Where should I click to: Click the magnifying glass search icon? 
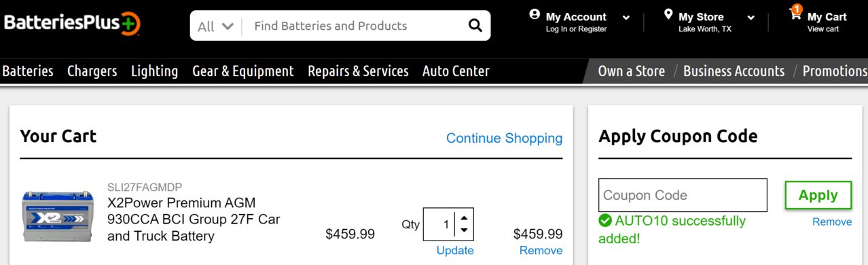point(475,26)
